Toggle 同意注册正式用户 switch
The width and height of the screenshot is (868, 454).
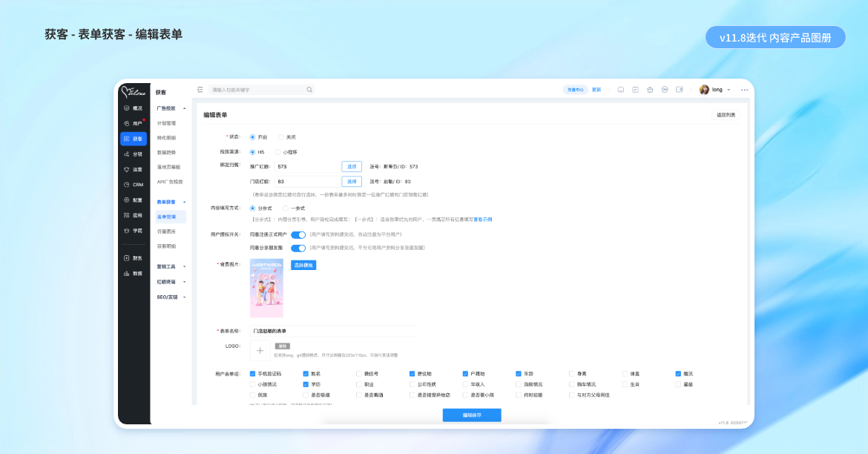click(x=298, y=234)
